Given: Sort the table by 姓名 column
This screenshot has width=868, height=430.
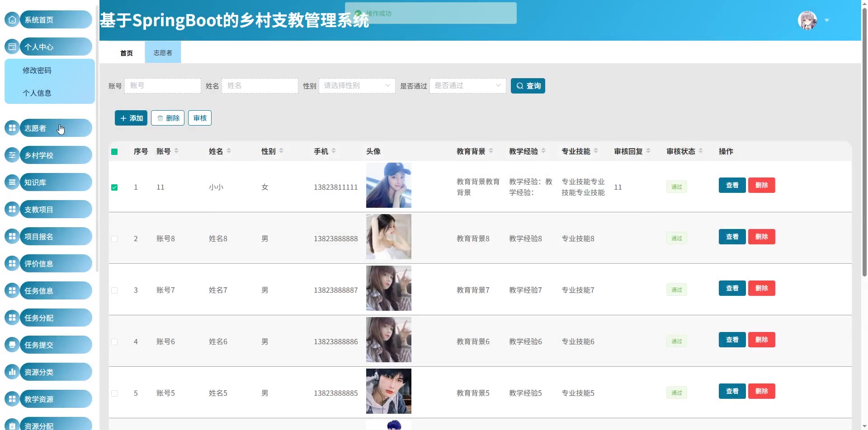Looking at the screenshot, I should coord(229,151).
